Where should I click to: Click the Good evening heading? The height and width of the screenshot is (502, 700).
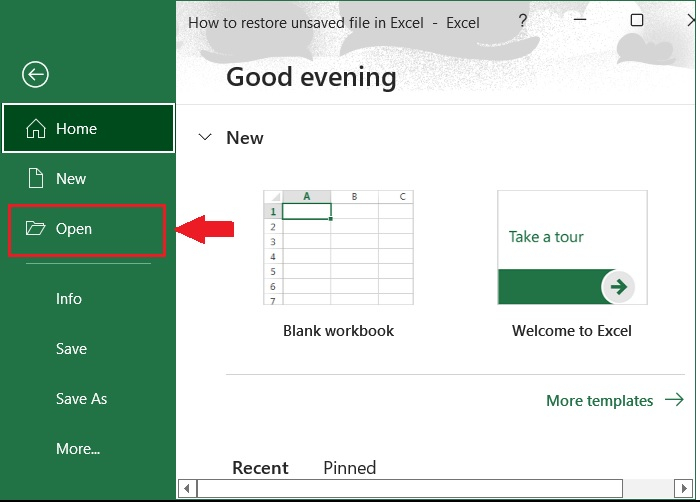click(x=311, y=77)
